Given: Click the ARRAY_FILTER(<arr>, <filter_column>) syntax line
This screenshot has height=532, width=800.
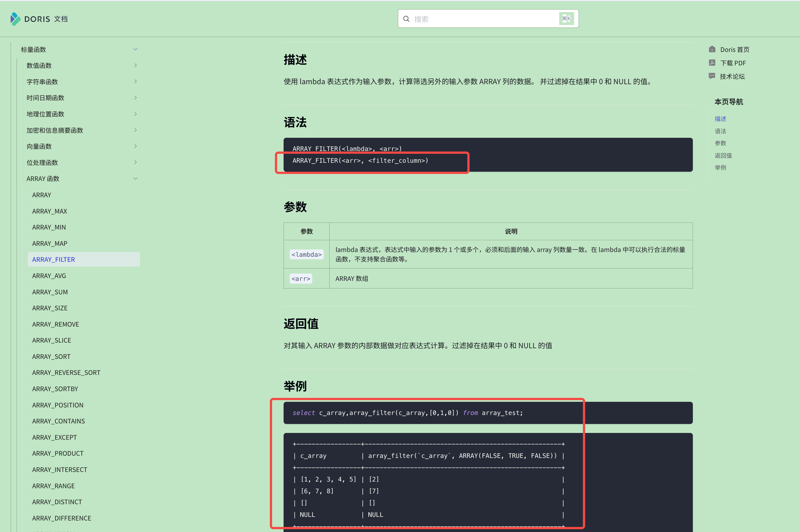Looking at the screenshot, I should [x=360, y=160].
